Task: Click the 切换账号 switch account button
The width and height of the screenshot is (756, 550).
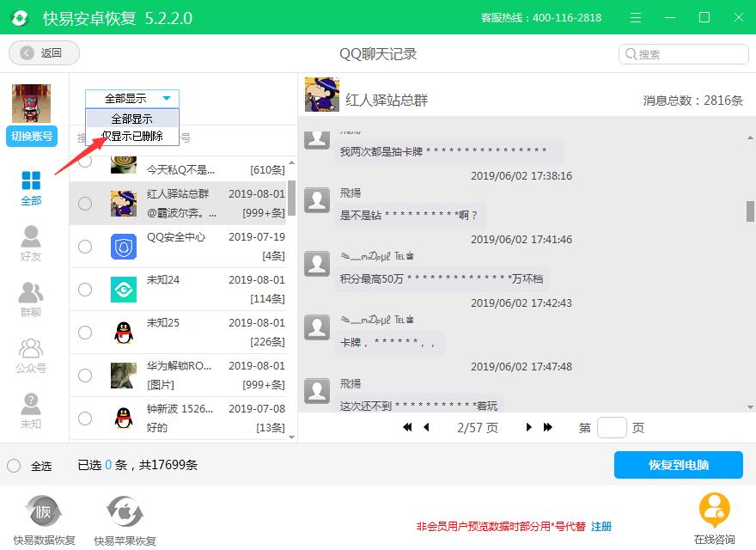Action: point(31,136)
